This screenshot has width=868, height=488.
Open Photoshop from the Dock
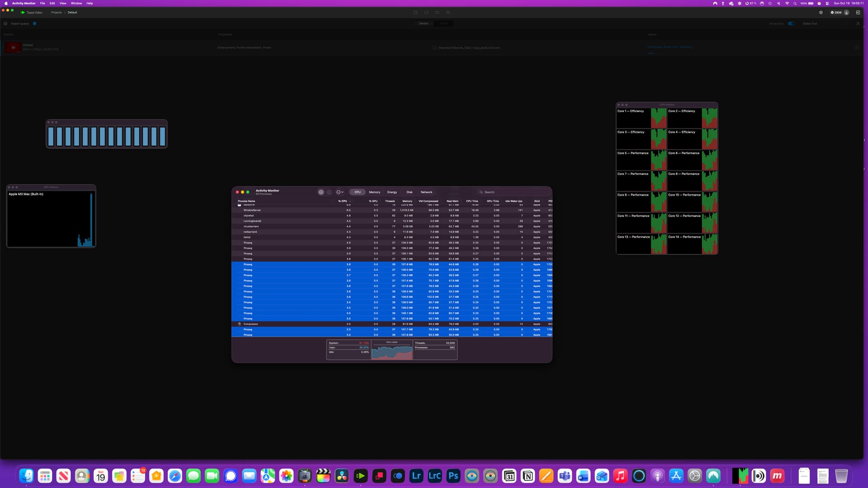[453, 476]
